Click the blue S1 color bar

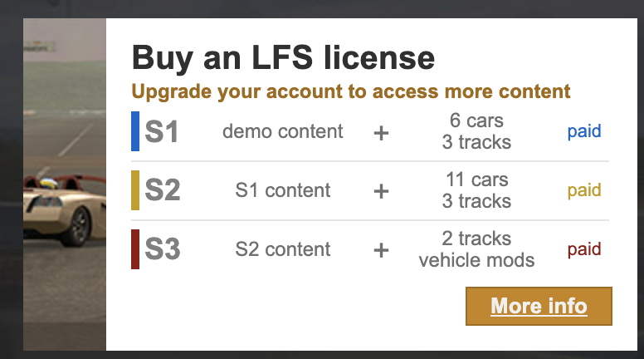pos(135,131)
